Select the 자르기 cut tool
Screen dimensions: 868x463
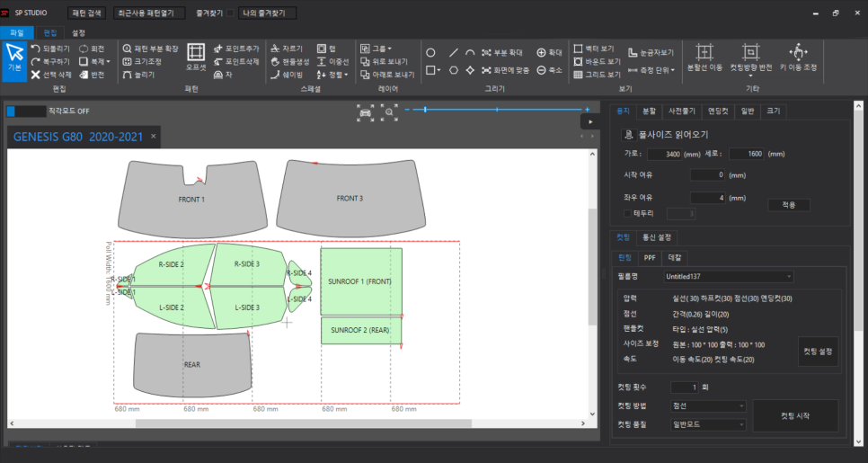(287, 49)
